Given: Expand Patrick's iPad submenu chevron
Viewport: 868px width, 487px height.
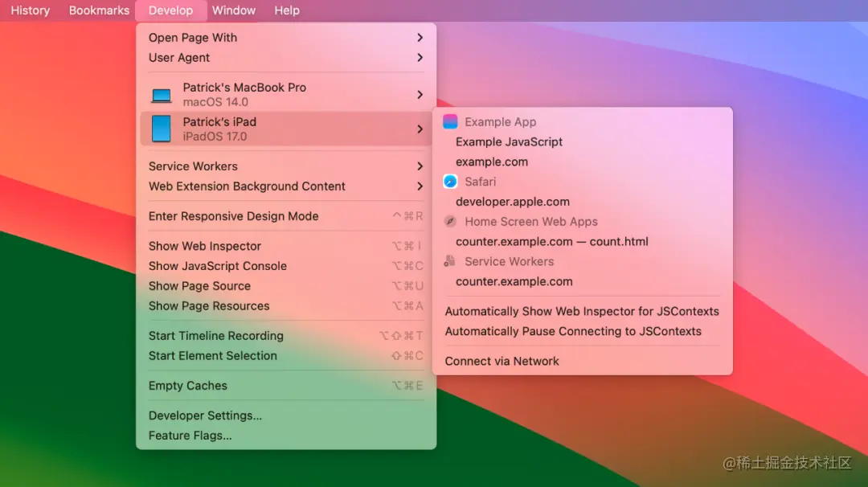Looking at the screenshot, I should (420, 129).
